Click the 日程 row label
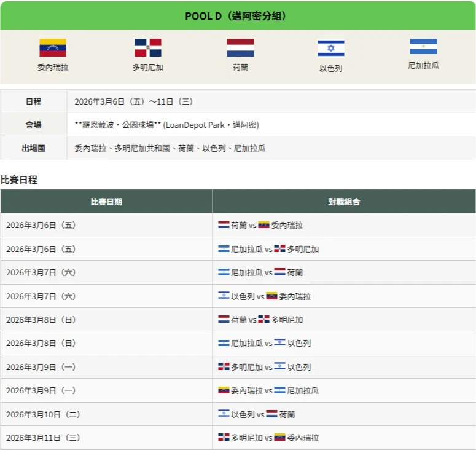This screenshot has width=476, height=450. pos(34,101)
